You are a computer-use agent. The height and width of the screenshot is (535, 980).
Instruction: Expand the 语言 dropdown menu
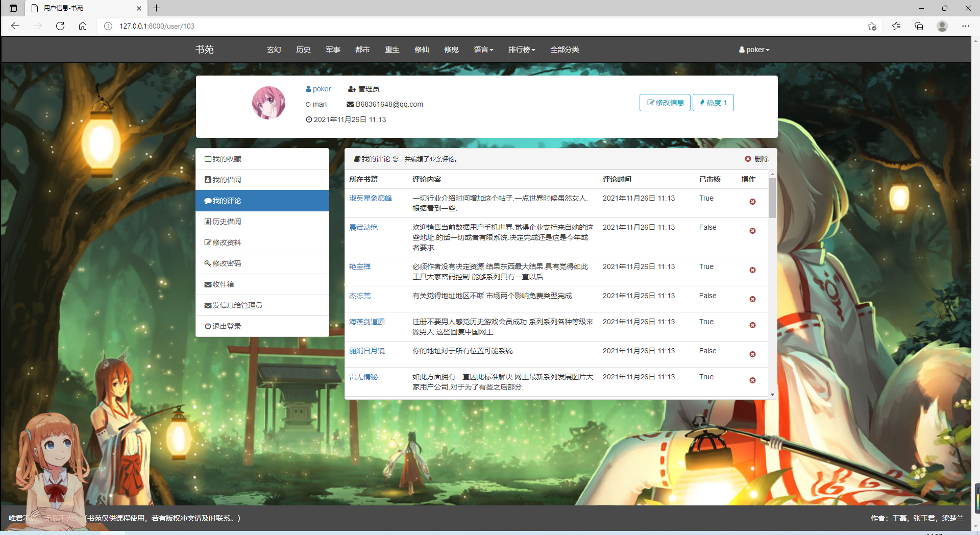click(483, 50)
